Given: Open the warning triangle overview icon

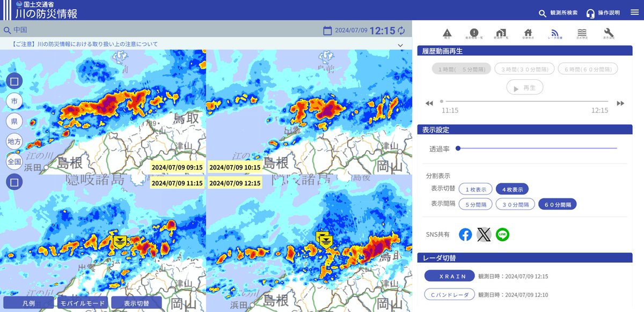Looking at the screenshot, I should point(447,34).
